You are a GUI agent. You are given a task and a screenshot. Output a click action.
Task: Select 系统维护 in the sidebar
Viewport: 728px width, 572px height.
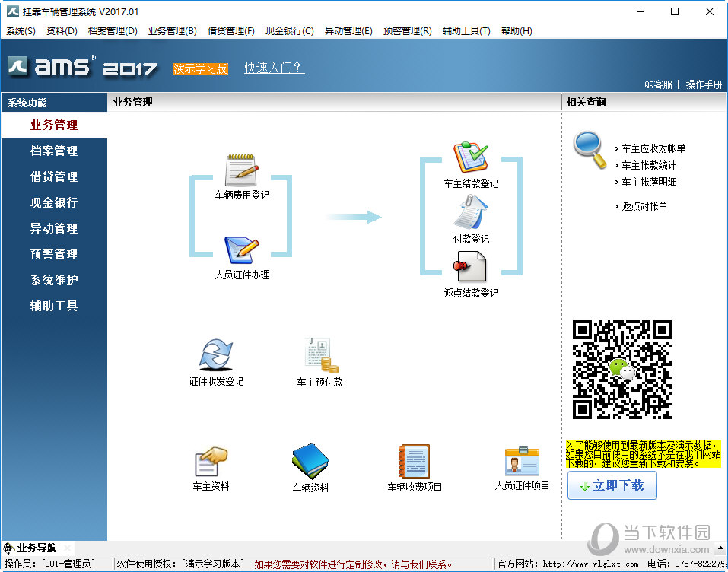point(54,280)
